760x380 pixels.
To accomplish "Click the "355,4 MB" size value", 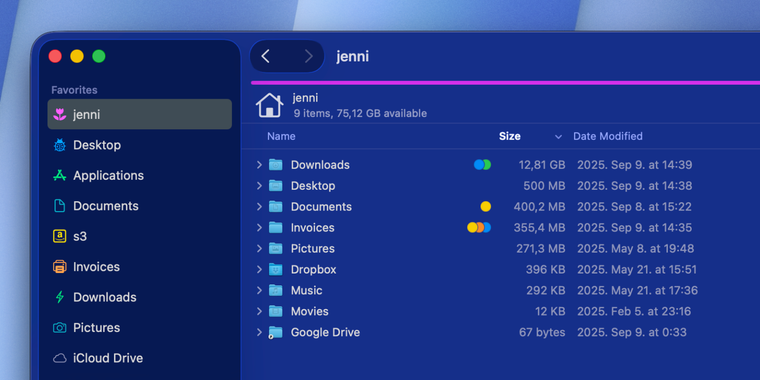I will (539, 227).
